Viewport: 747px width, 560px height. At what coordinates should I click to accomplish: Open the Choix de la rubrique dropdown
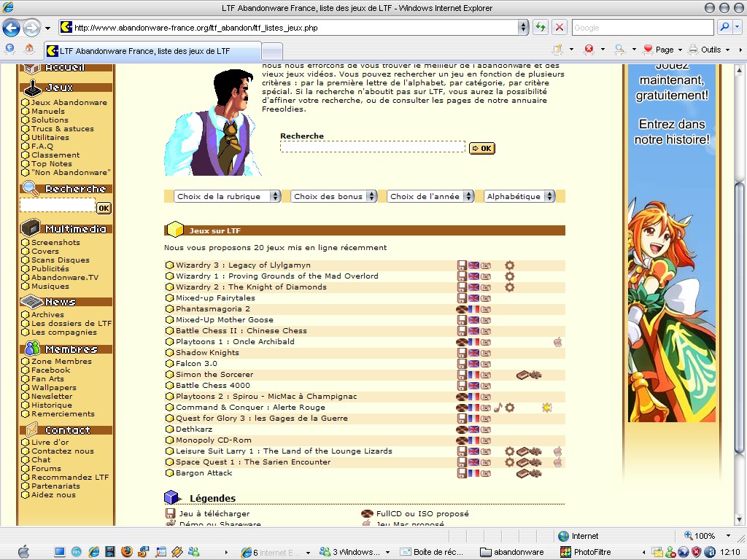(228, 196)
